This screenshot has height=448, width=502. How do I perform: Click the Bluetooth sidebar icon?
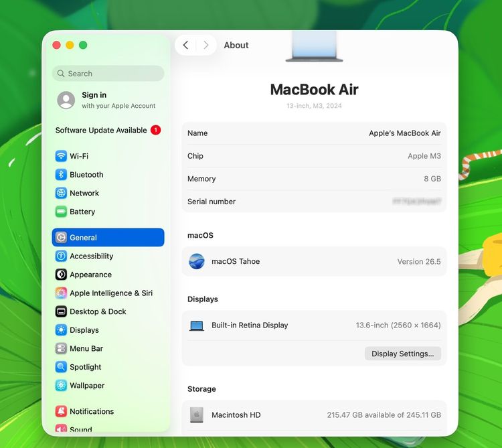(61, 175)
